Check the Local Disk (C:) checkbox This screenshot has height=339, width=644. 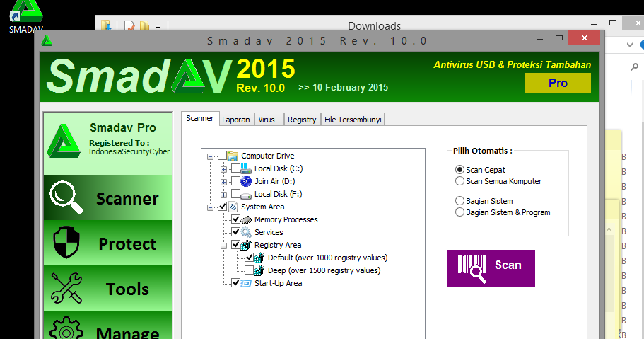click(235, 168)
